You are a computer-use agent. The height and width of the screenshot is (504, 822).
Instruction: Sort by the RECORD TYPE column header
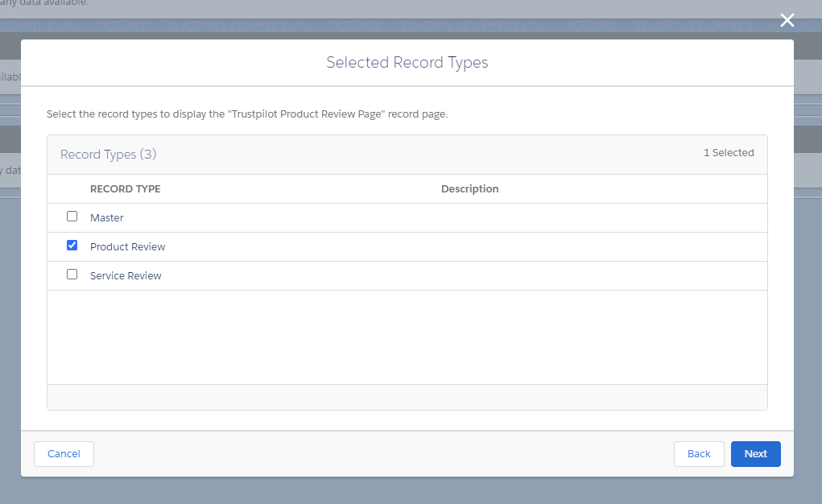click(126, 188)
